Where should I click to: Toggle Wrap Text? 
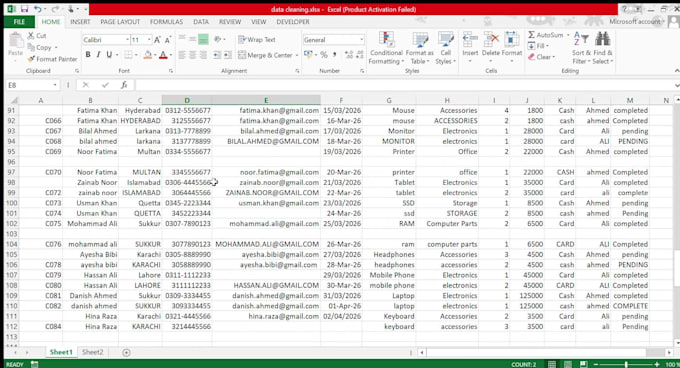pyautogui.click(x=257, y=39)
